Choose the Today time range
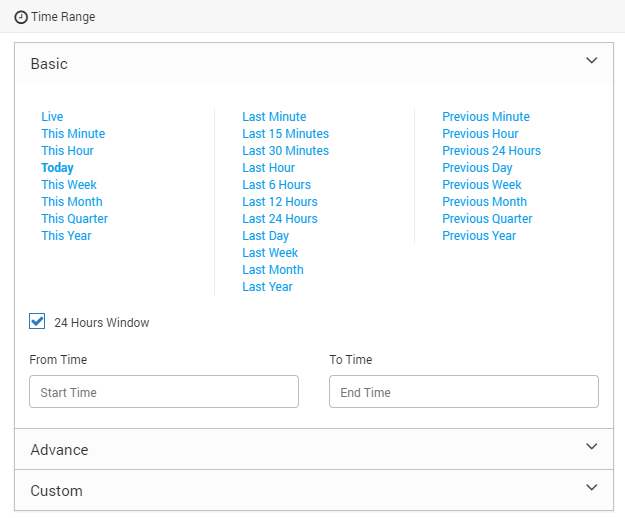 57,168
